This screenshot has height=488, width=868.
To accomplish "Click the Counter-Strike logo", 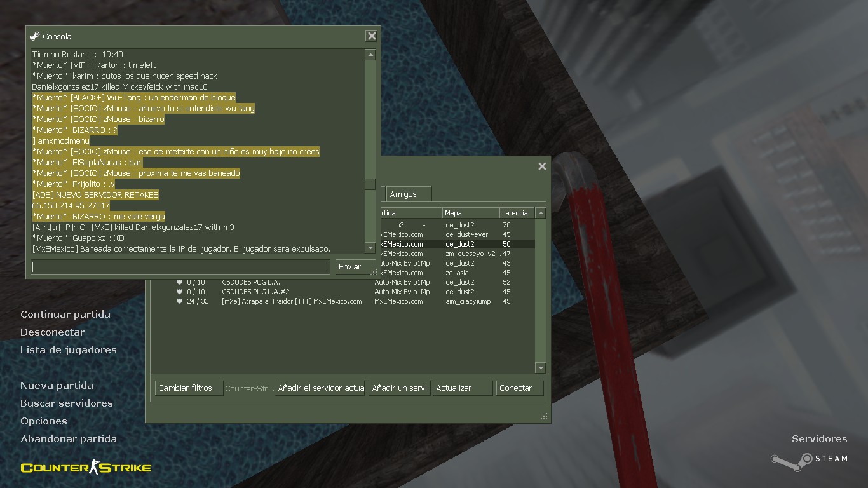I will point(86,468).
